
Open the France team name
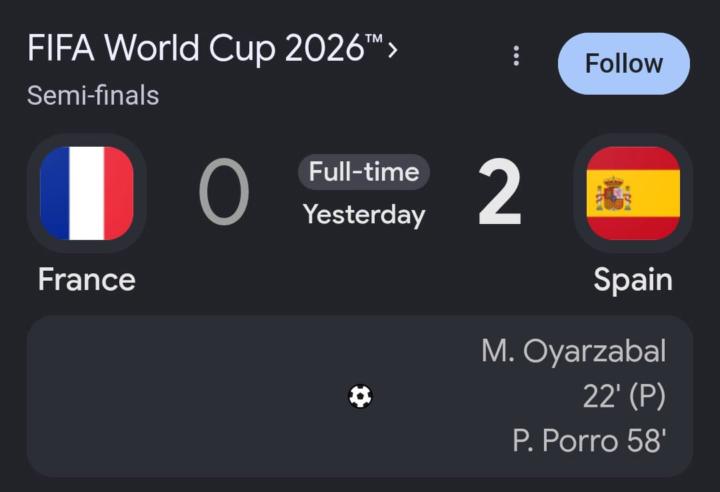(87, 279)
